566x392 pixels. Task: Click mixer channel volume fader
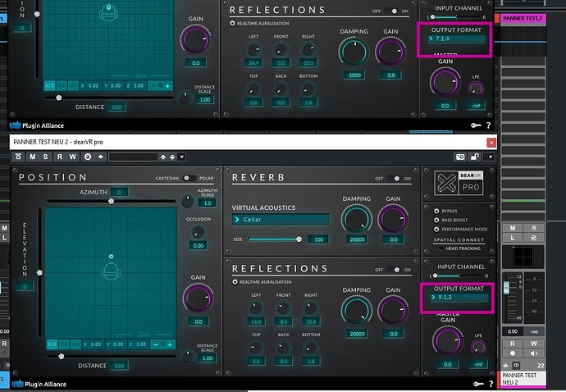tap(507, 287)
